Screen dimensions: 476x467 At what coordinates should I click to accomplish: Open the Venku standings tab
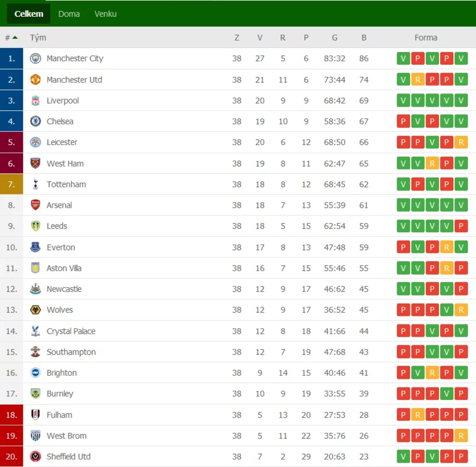(105, 14)
